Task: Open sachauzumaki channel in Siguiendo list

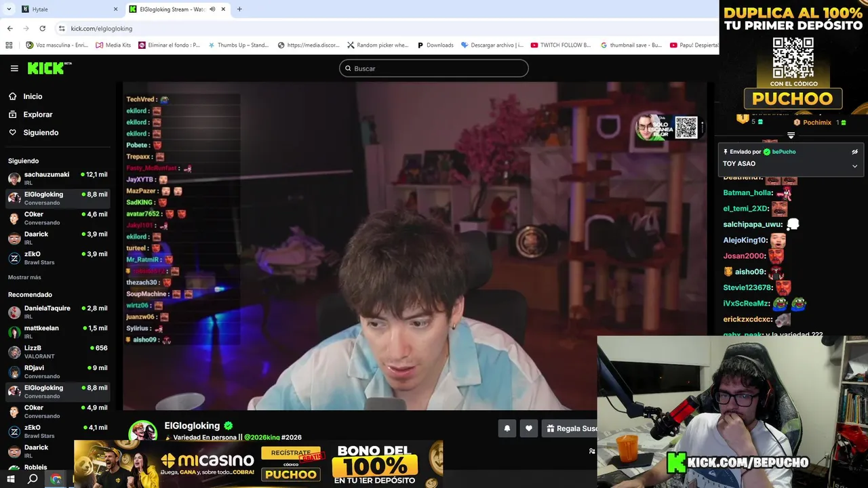Action: click(58, 178)
